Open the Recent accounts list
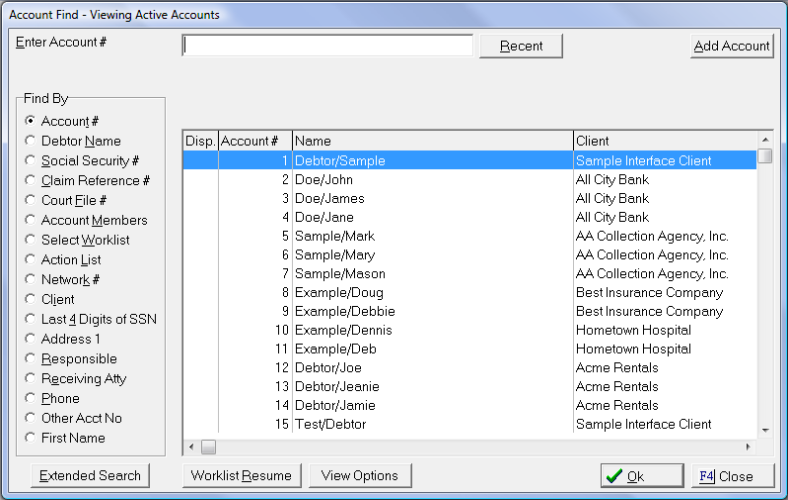788x500 pixels. click(521, 46)
